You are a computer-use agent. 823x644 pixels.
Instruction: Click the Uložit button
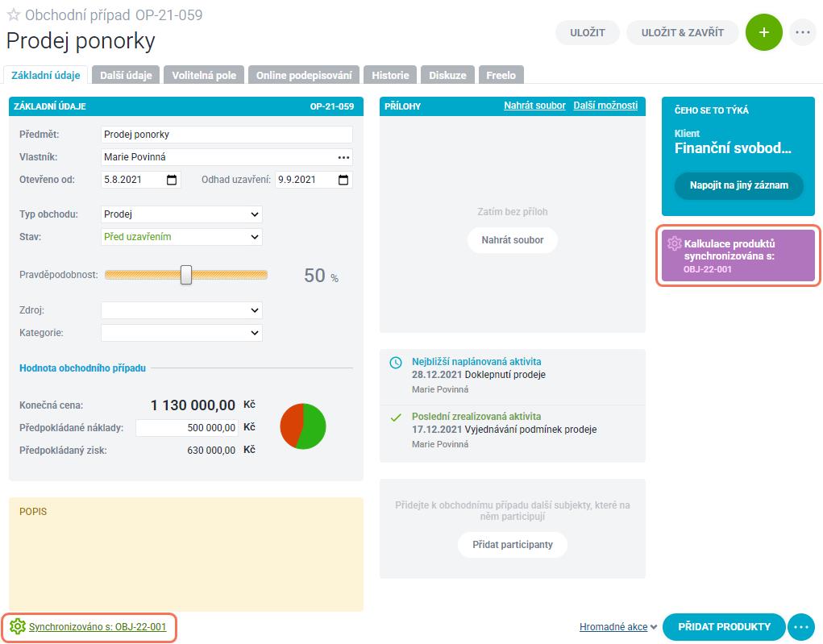(x=588, y=32)
